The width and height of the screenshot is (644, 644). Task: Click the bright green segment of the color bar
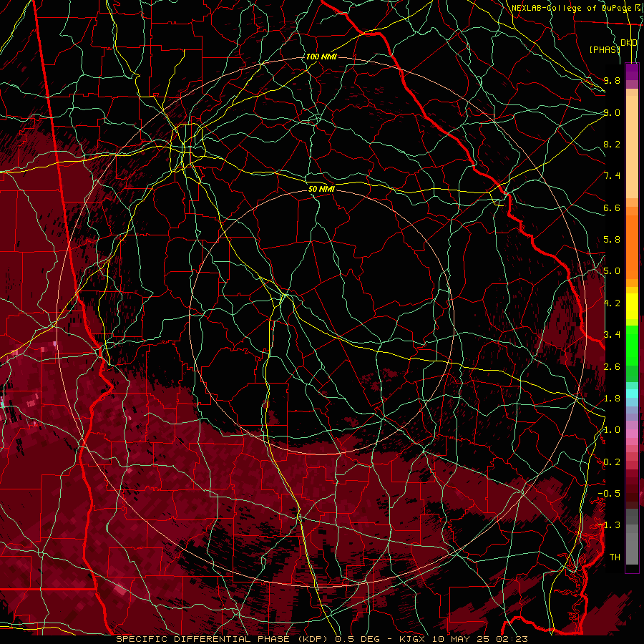click(632, 345)
